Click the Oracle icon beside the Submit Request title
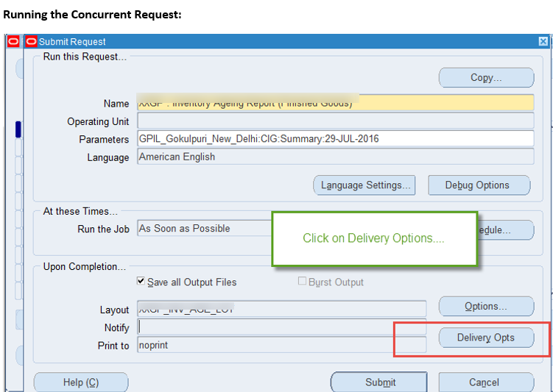Image resolution: width=553 pixels, height=392 pixels. coord(32,42)
